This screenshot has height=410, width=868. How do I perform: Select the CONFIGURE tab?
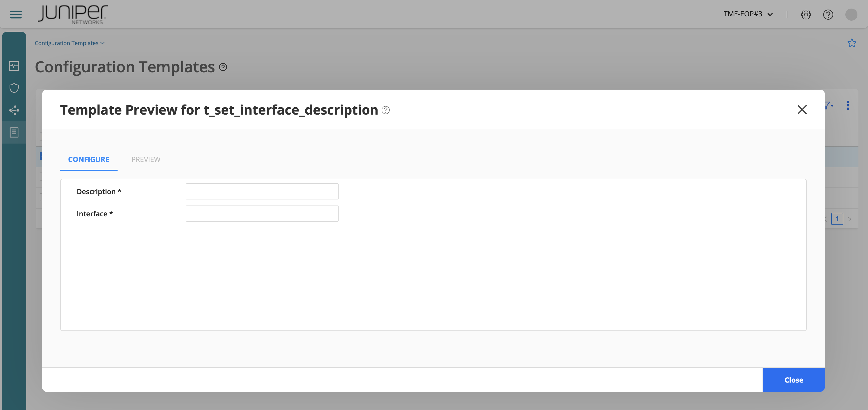coord(88,159)
